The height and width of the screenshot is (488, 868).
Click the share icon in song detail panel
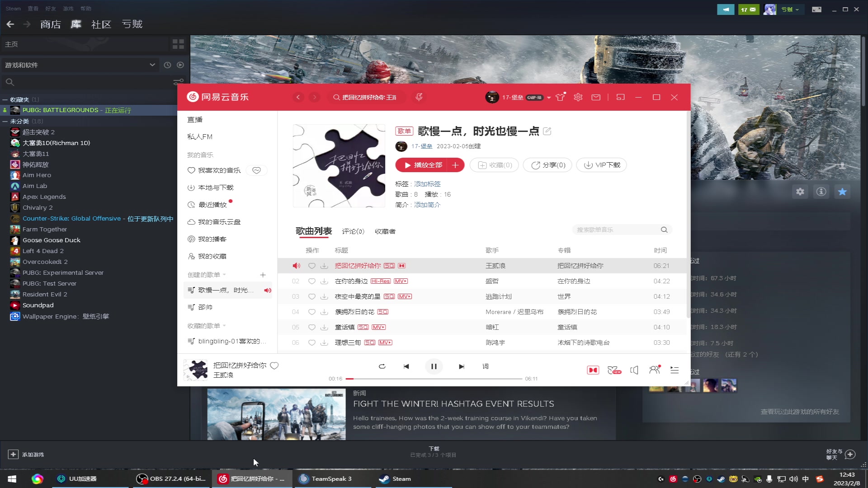point(546,166)
